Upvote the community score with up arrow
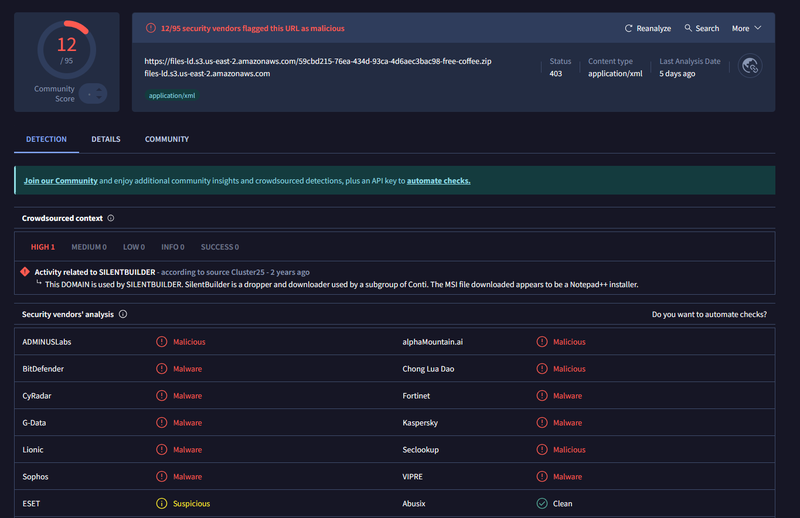Image resolution: width=800 pixels, height=518 pixels. click(x=98, y=90)
